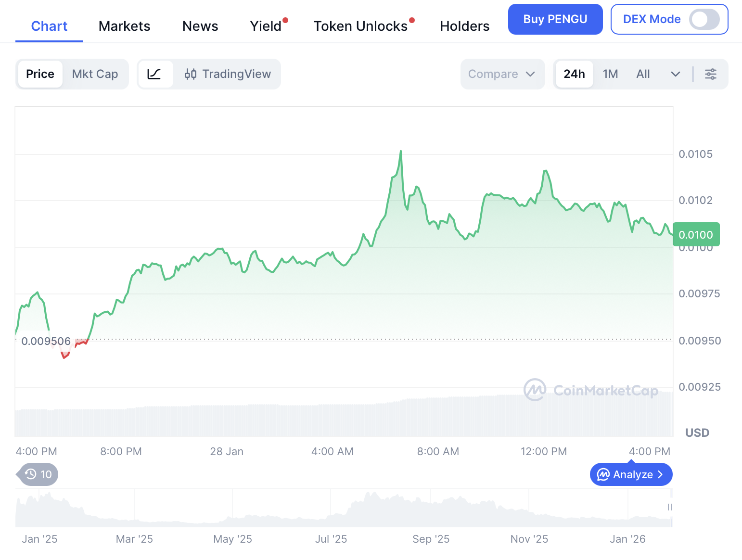Click the range slider pause handle
The image size is (742, 560).
click(x=669, y=507)
